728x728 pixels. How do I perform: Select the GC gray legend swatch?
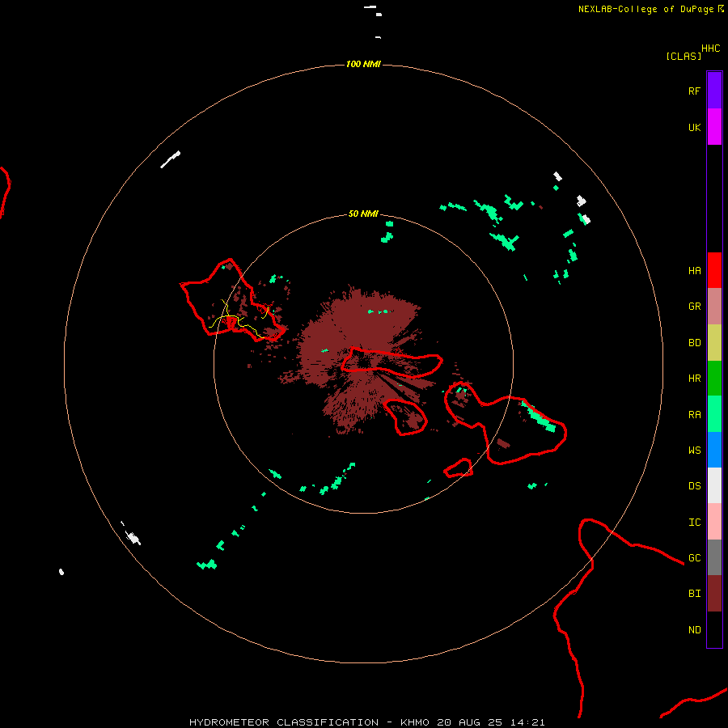[714, 557]
